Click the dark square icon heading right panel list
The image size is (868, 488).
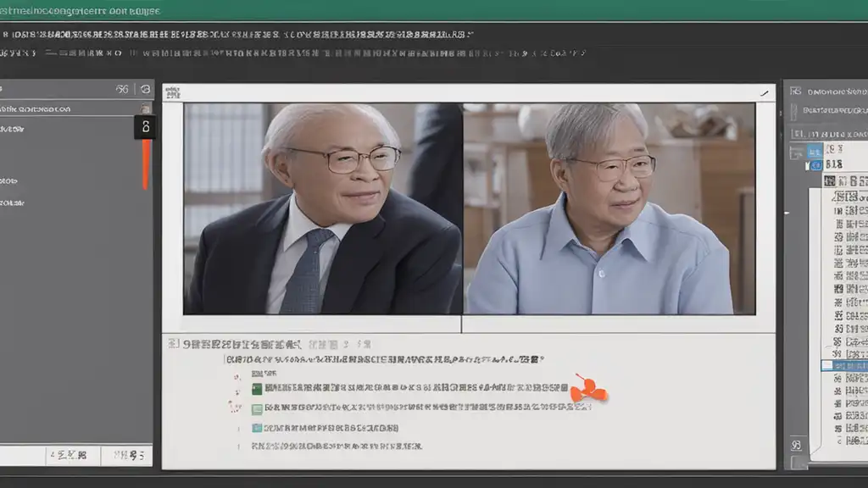829,181
